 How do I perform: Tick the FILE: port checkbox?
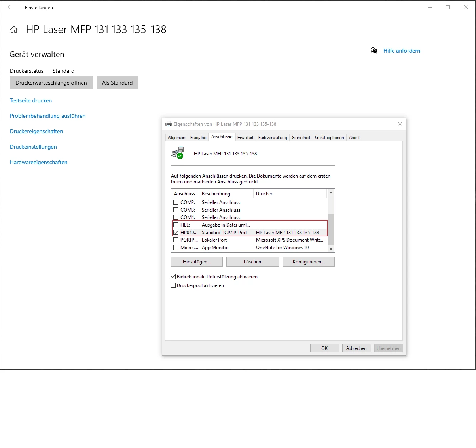click(176, 225)
